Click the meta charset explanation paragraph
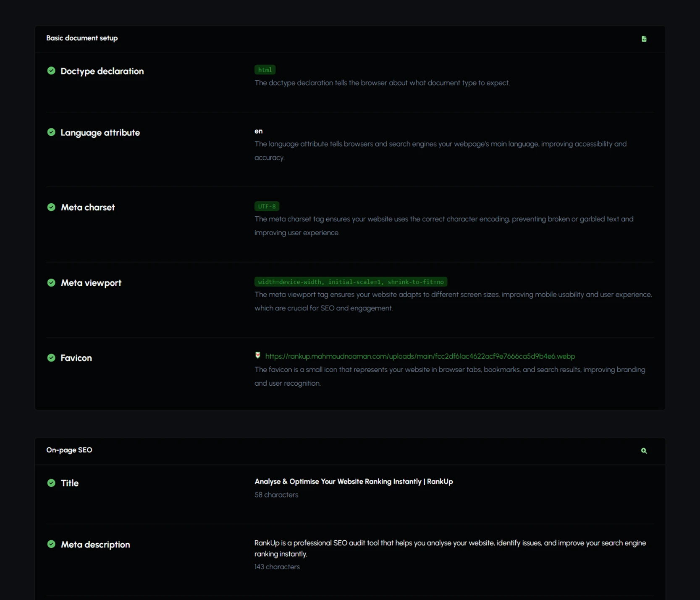700x600 pixels. [x=444, y=226]
